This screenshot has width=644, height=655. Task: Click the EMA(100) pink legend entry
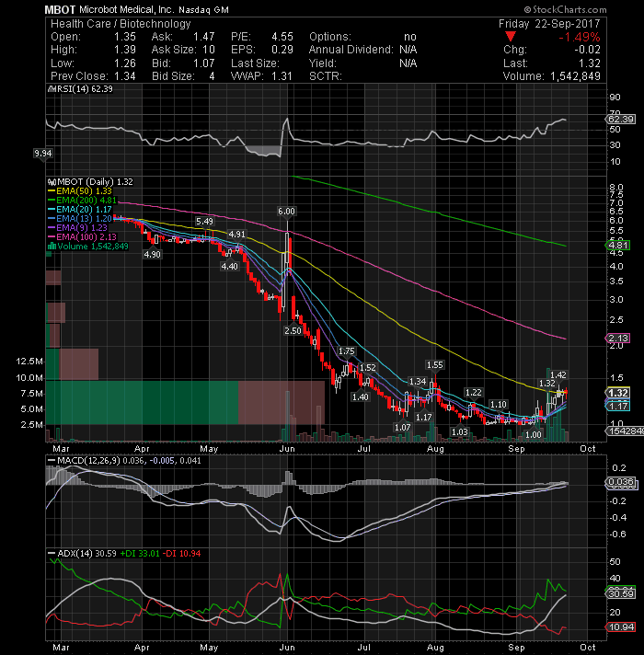coord(82,236)
